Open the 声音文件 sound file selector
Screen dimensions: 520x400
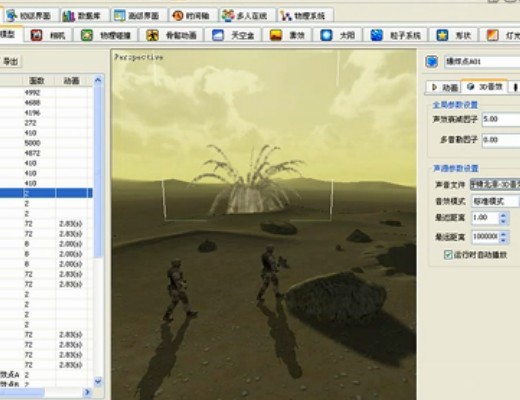tap(495, 184)
